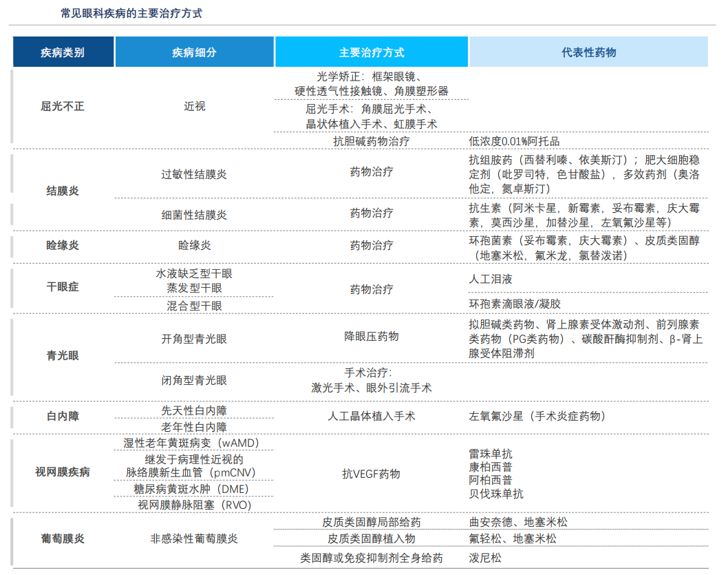Click the 屈光不正 category cell
Viewport: 728px width, 575px height.
pos(63,107)
